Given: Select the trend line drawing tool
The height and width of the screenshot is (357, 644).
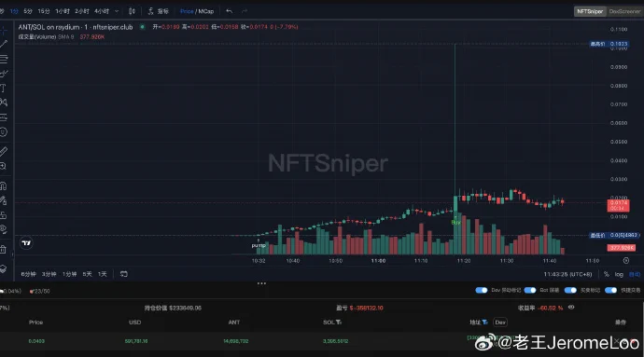Looking at the screenshot, I should (4, 44).
